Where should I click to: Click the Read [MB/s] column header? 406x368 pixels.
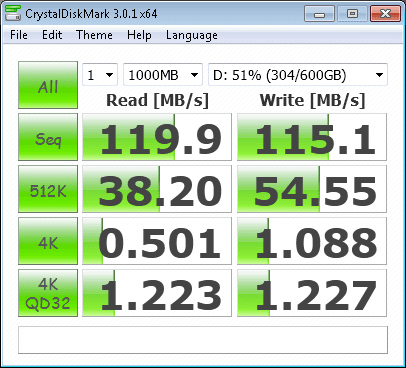coord(157,100)
